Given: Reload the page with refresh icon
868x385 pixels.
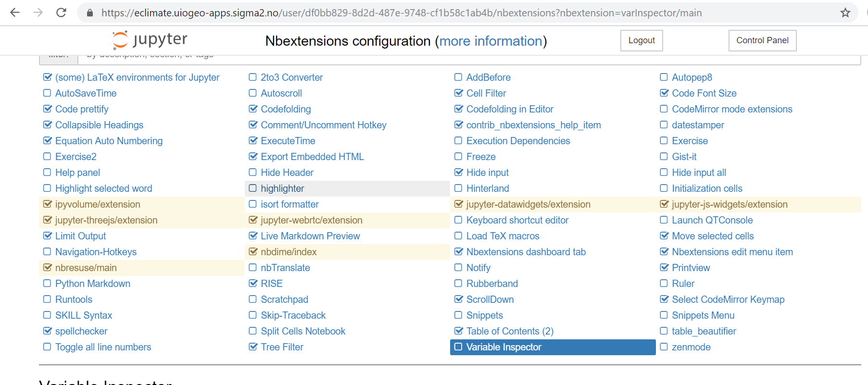Looking at the screenshot, I should [61, 12].
